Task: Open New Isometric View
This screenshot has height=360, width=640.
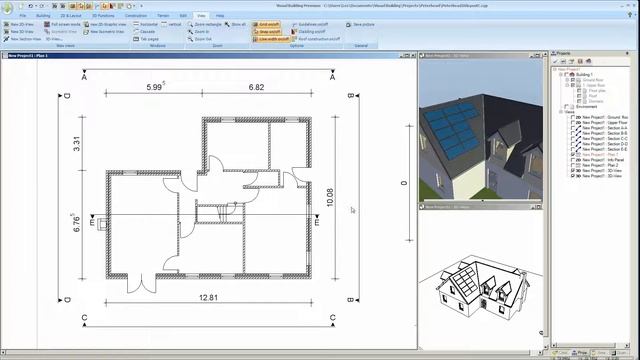Action: click(x=104, y=31)
